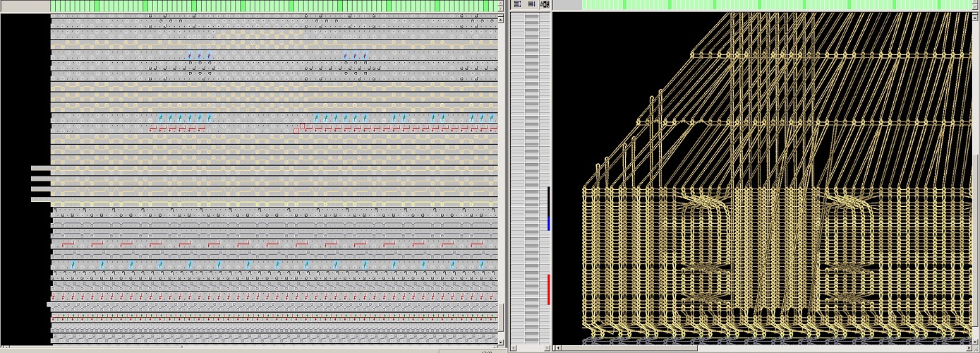Click the blue segment in the control column

coord(548,224)
